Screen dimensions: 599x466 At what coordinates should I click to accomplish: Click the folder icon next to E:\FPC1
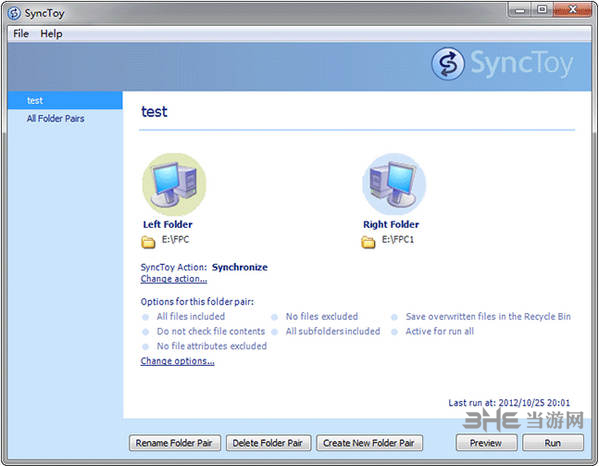tap(368, 242)
